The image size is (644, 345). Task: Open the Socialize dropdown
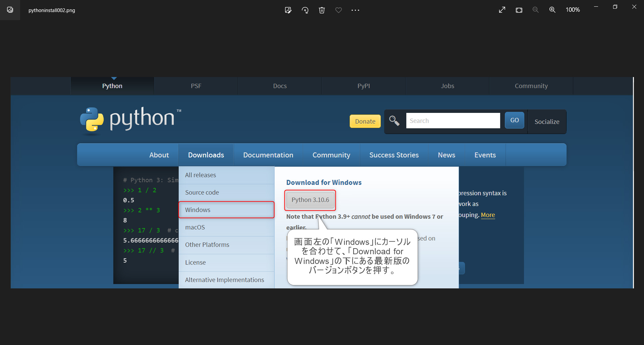coord(547,122)
